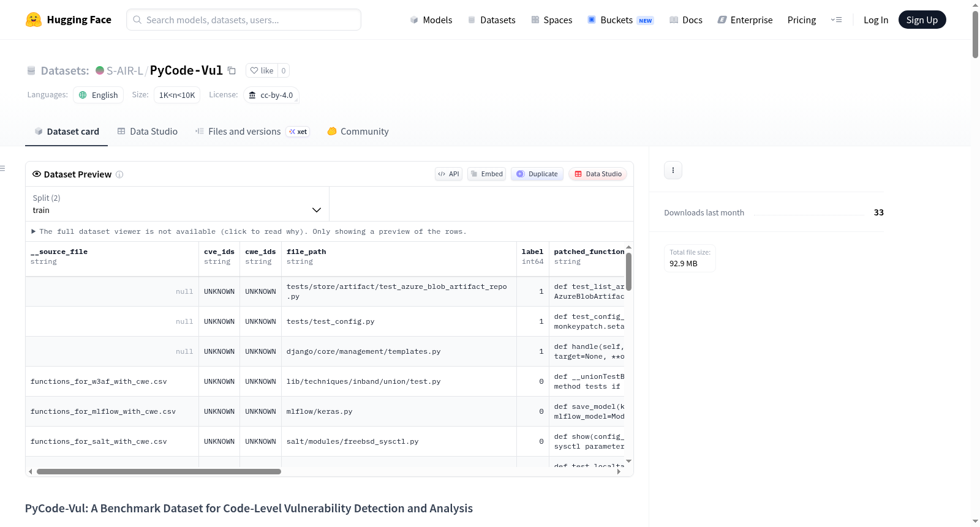Screen dimensions: 980x527
Task: Click the Log In link
Action: (876, 20)
